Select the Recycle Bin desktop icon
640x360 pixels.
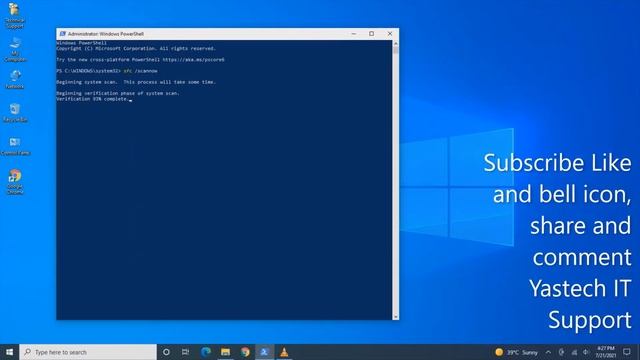tap(15, 113)
